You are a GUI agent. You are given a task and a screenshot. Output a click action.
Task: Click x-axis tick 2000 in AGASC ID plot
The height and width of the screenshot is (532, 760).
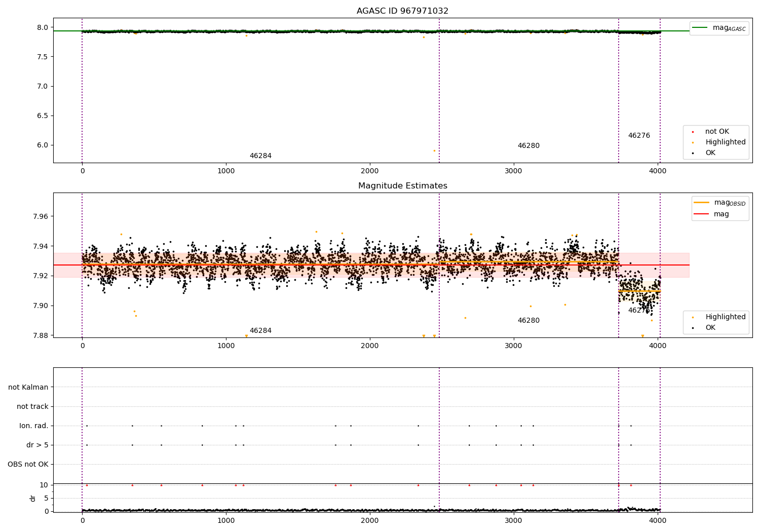tap(370, 171)
